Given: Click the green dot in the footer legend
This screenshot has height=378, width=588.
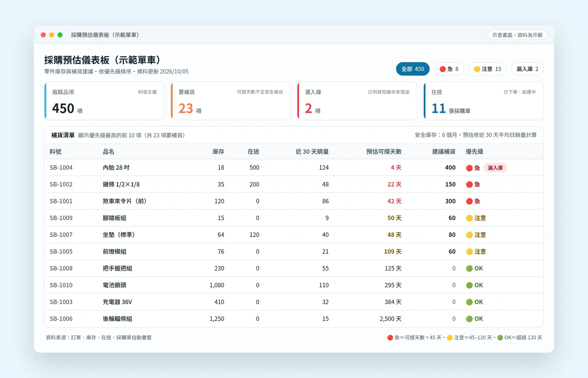Looking at the screenshot, I should [x=500, y=338].
